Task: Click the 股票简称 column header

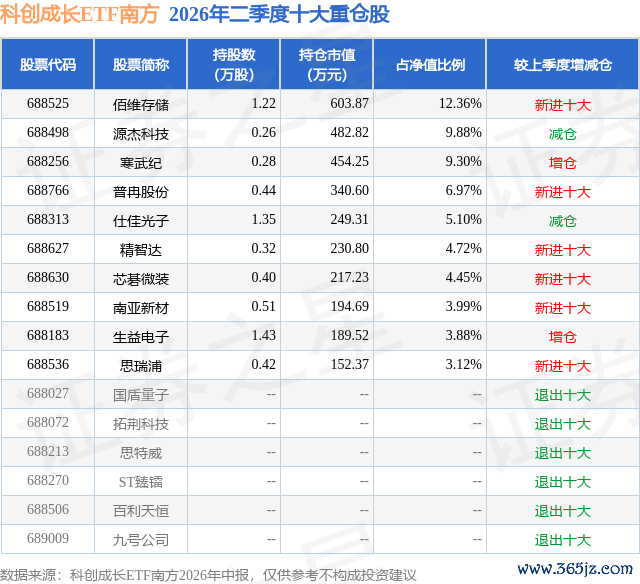Action: coord(141,64)
